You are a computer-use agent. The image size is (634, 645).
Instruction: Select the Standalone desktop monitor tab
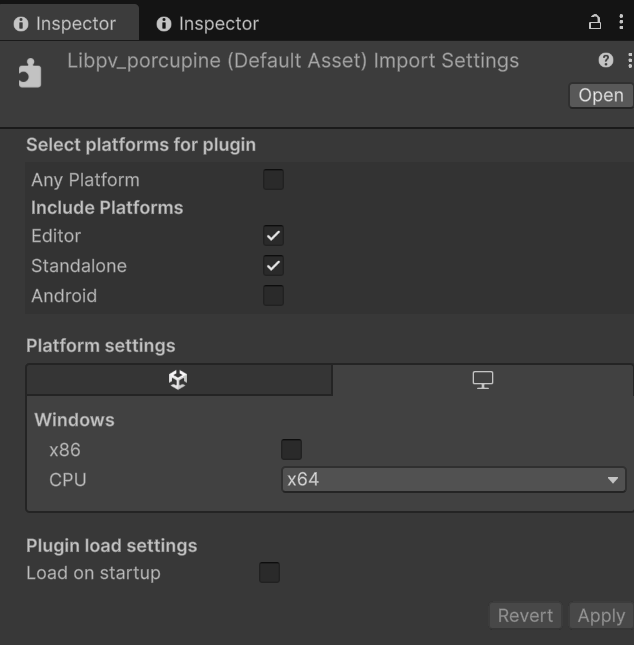483,380
